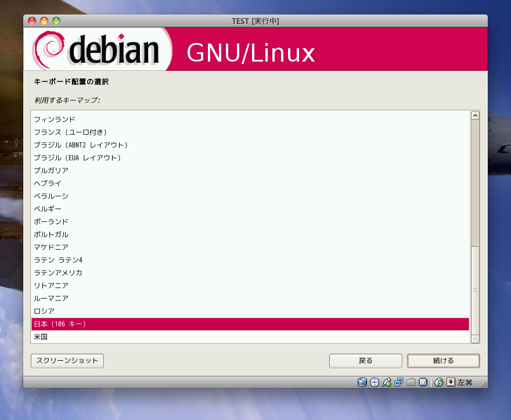Select ラテン ラテン4 keymap

point(250,260)
